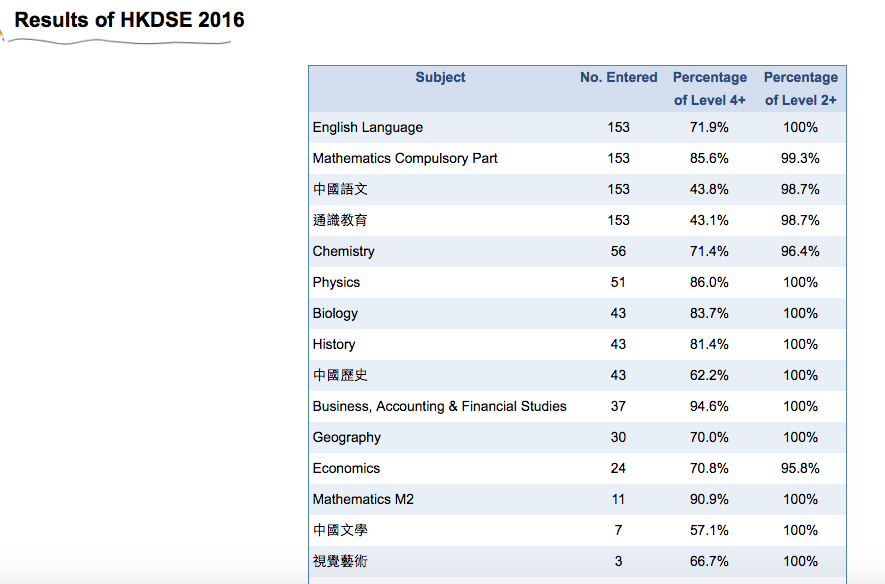Viewport: 885px width, 584px height.
Task: Select the 'History' subject cell
Action: point(334,345)
